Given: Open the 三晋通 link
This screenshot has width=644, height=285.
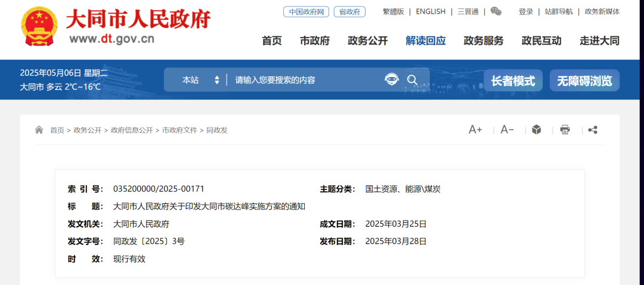Looking at the screenshot, I should 468,11.
